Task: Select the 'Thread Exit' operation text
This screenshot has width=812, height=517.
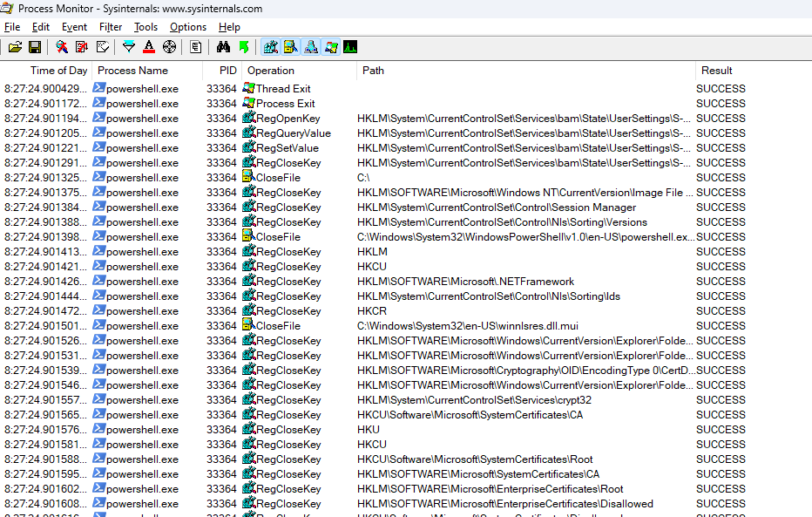Action: [x=283, y=89]
